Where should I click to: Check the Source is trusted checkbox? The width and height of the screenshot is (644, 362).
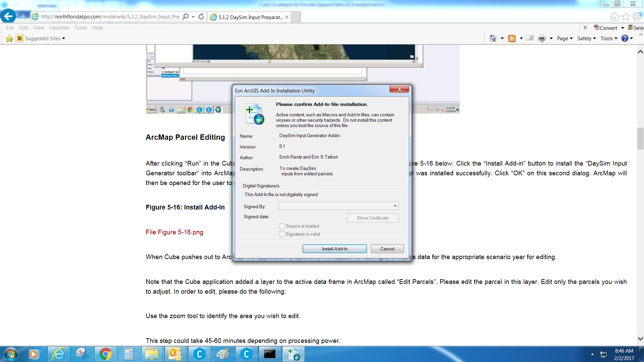tap(282, 226)
